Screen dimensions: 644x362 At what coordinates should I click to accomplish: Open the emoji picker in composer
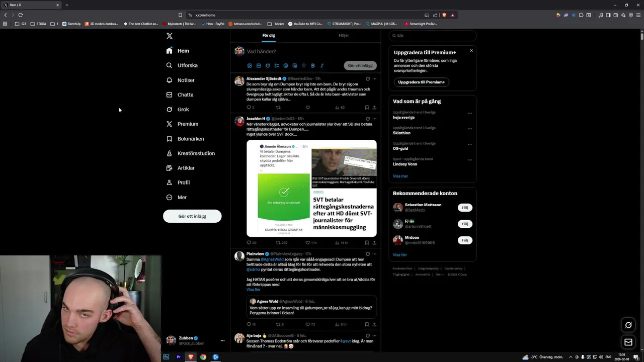pos(286,65)
